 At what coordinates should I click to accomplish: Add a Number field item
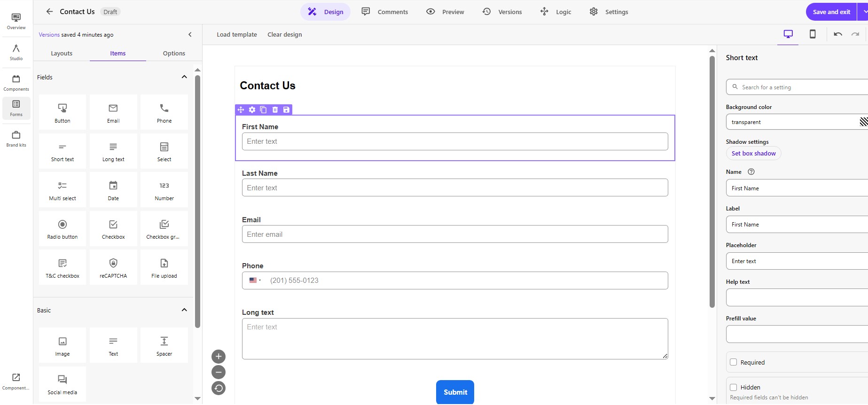(x=164, y=190)
